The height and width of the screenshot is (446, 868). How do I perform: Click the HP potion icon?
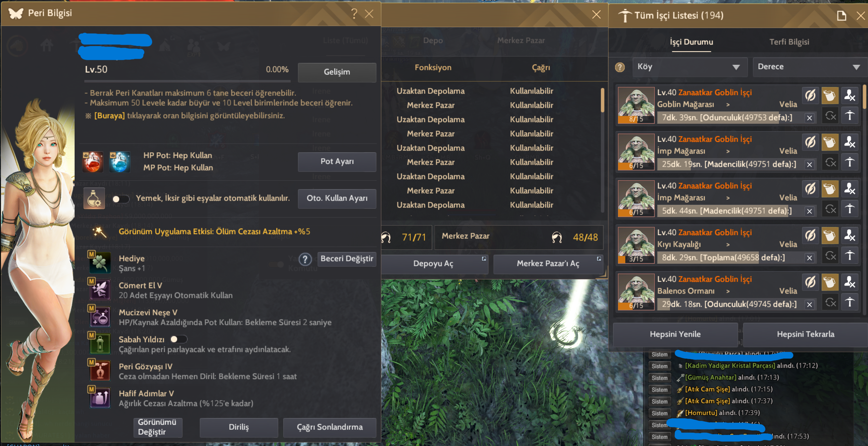pyautogui.click(x=93, y=162)
